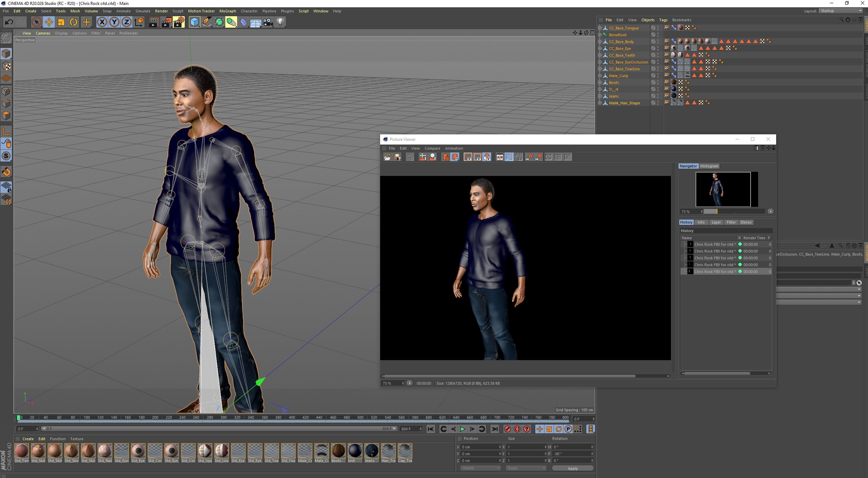Enable Polygons mode in left palette
The image size is (868, 478).
coord(6,116)
